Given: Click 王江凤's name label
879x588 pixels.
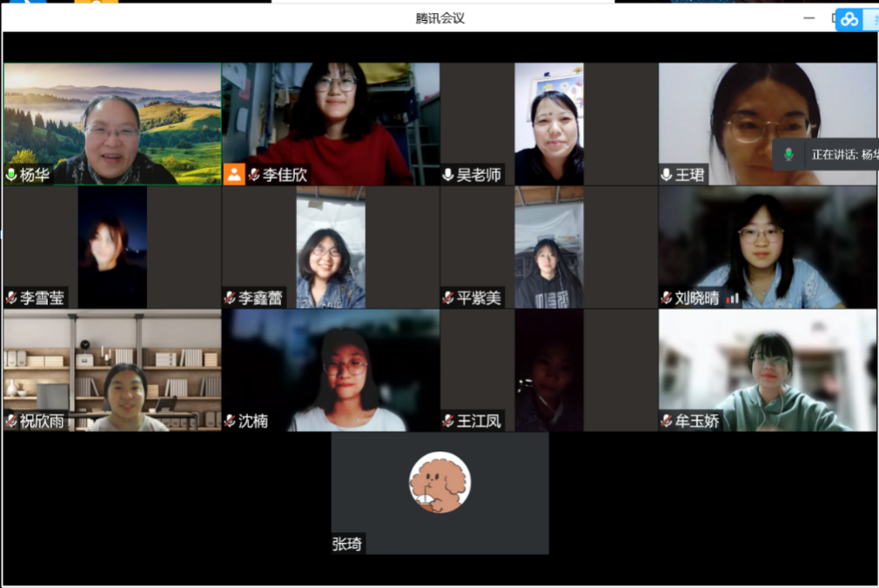Looking at the screenshot, I should [479, 421].
